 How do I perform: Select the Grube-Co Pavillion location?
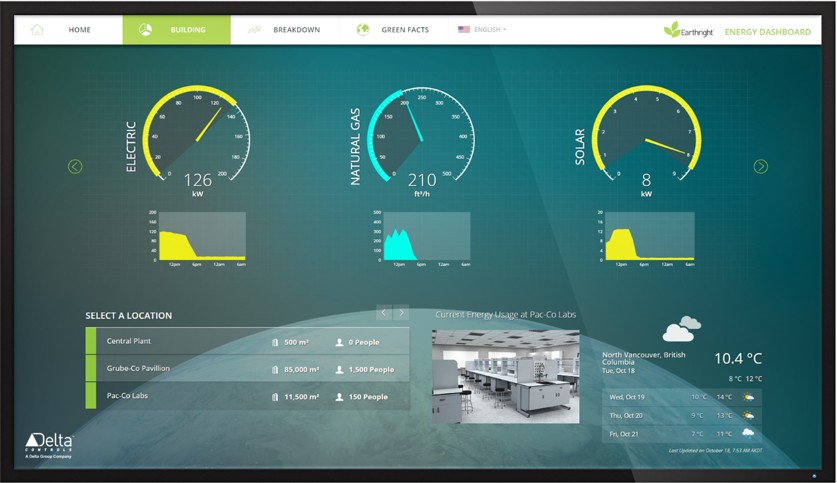coord(138,369)
